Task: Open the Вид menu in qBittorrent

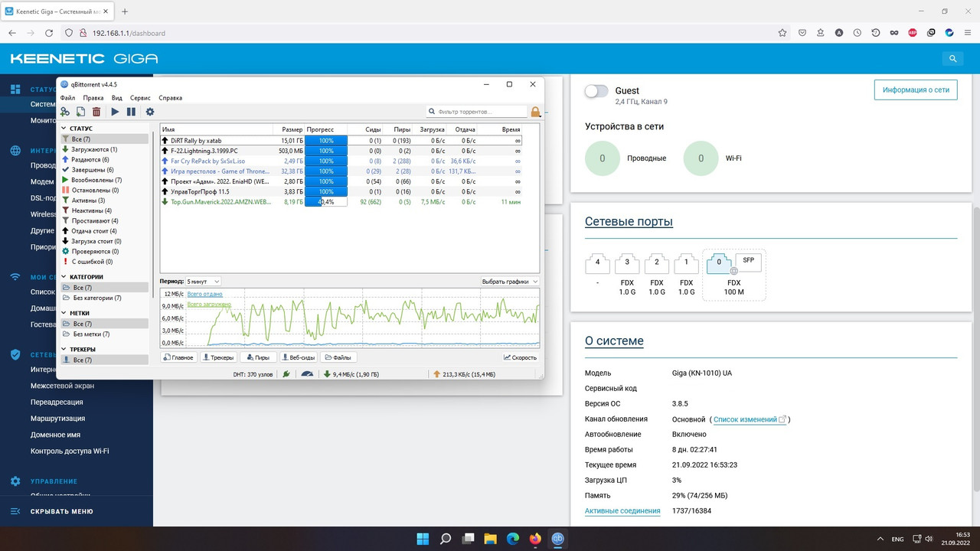Action: pos(117,98)
